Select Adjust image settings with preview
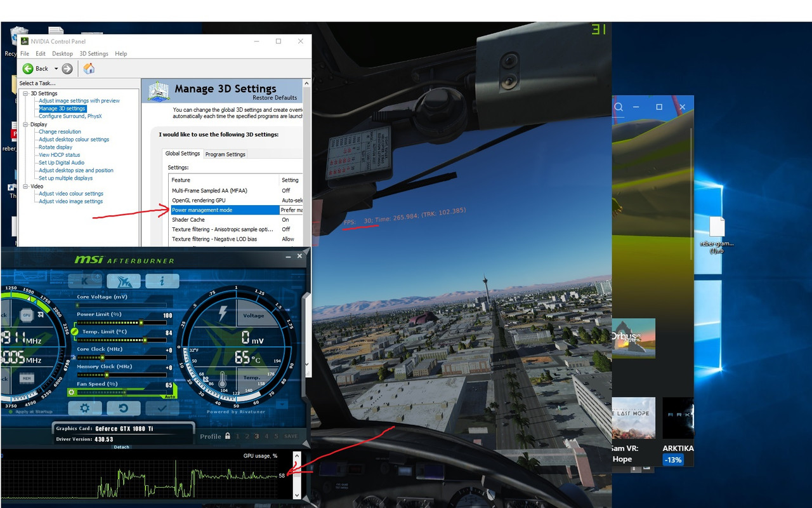 click(79, 101)
